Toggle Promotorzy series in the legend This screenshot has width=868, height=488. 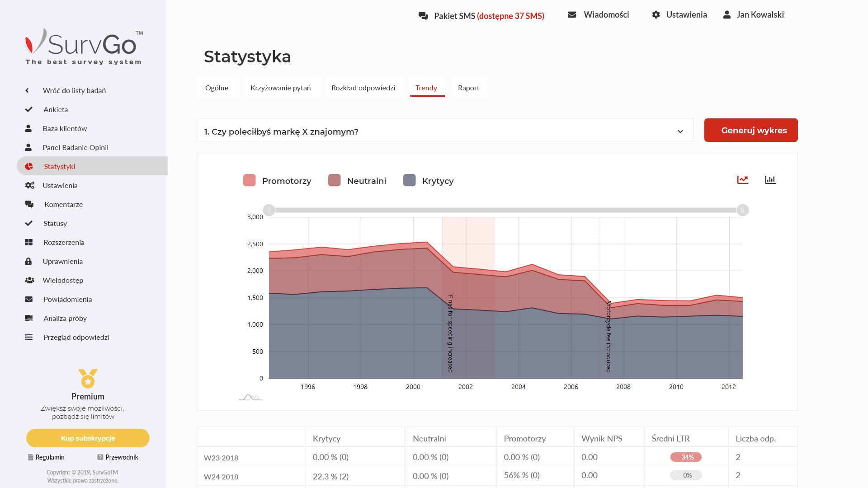[277, 180]
